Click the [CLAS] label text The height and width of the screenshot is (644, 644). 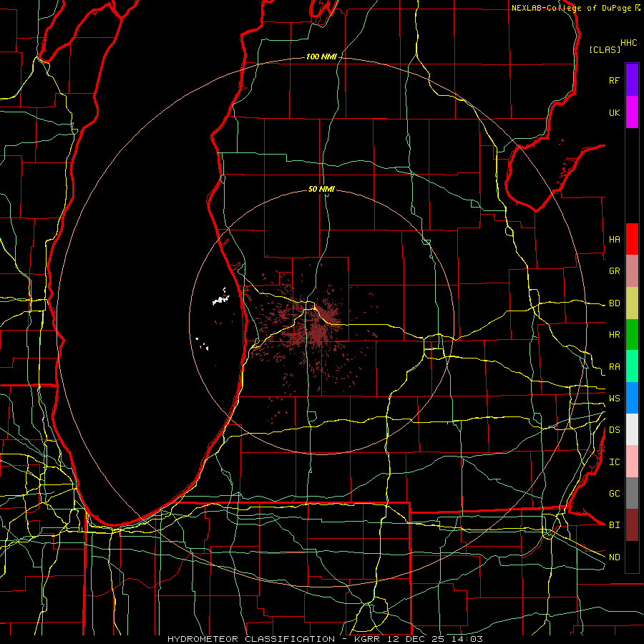(x=605, y=49)
